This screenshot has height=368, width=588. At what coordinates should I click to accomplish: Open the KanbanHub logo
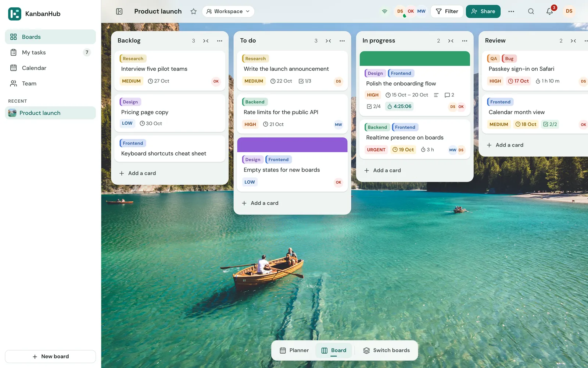pos(15,14)
